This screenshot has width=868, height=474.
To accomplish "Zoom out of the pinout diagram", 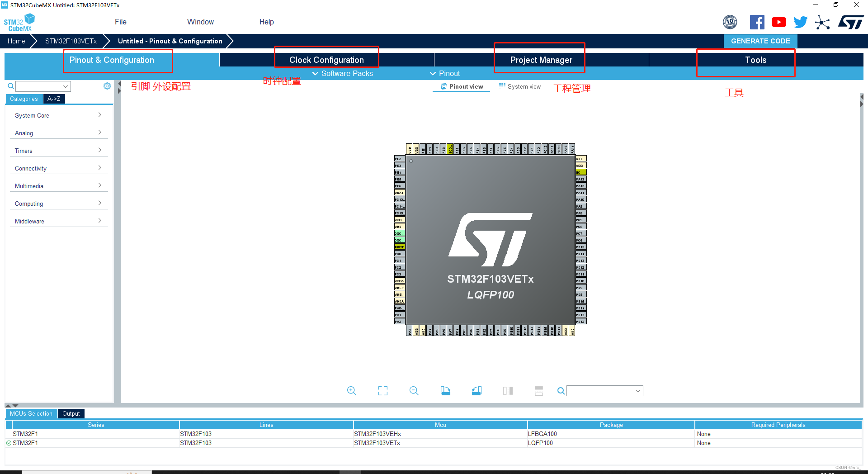I will tap(414, 391).
